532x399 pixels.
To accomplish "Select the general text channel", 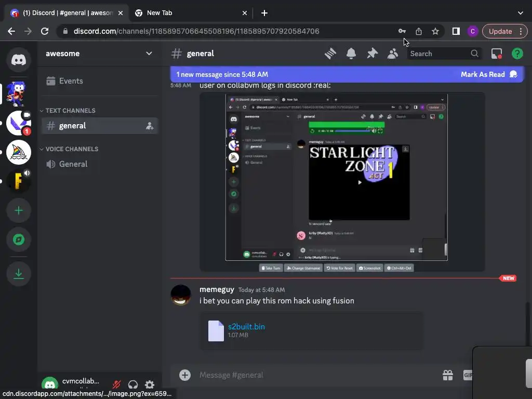I will pyautogui.click(x=100, y=126).
